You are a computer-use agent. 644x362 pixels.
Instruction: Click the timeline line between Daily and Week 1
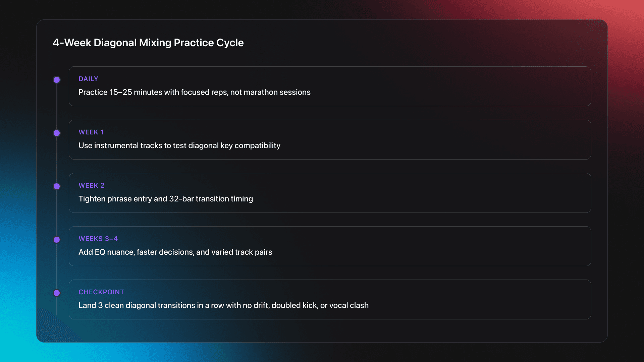pyautogui.click(x=57, y=106)
